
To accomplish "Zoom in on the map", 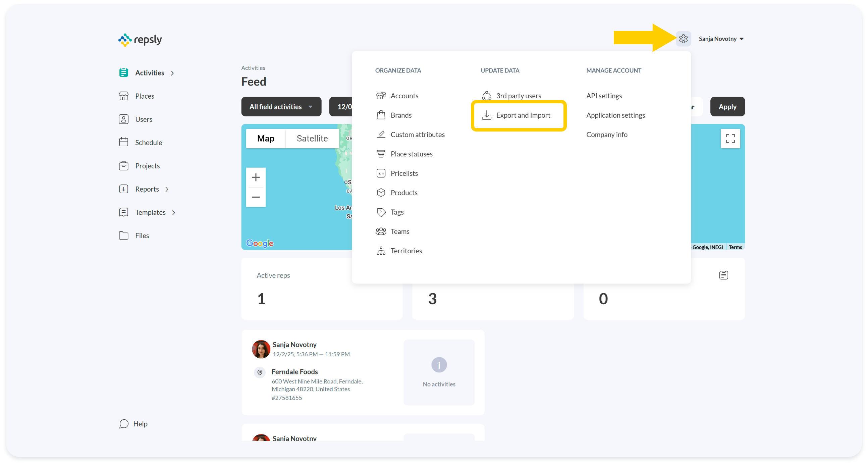I will coord(256,177).
